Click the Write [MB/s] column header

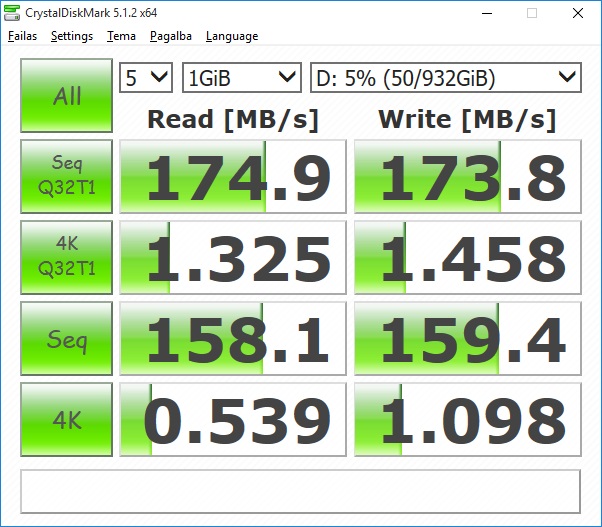point(467,119)
